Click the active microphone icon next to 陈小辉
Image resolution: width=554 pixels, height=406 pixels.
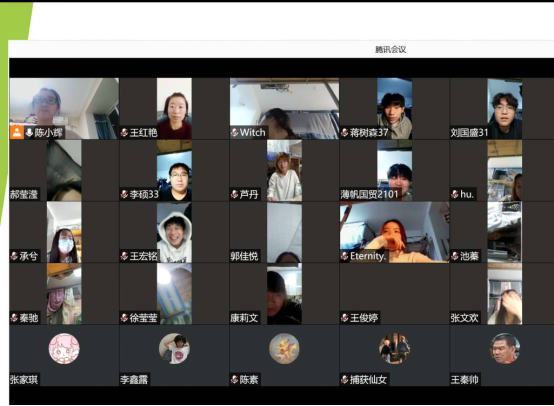29,133
